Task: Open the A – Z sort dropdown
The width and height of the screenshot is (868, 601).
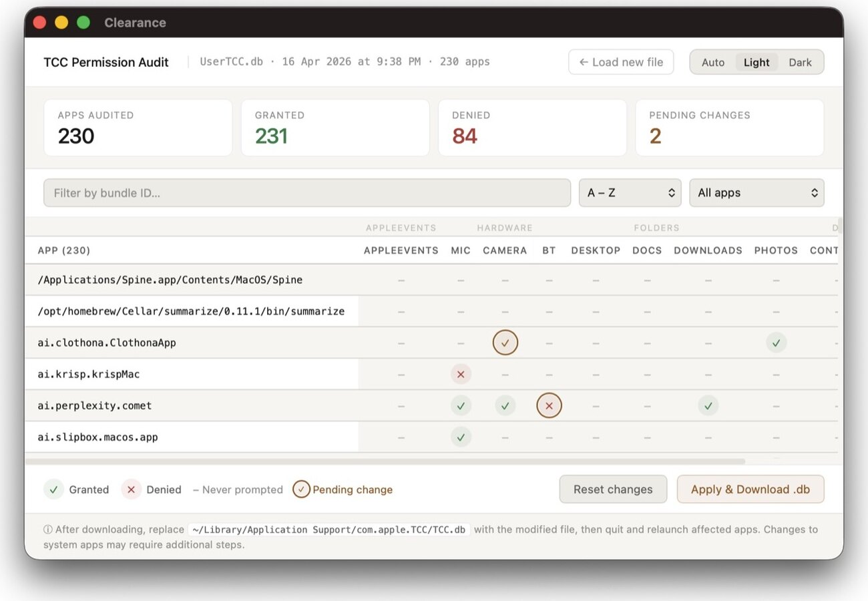Action: (x=630, y=193)
